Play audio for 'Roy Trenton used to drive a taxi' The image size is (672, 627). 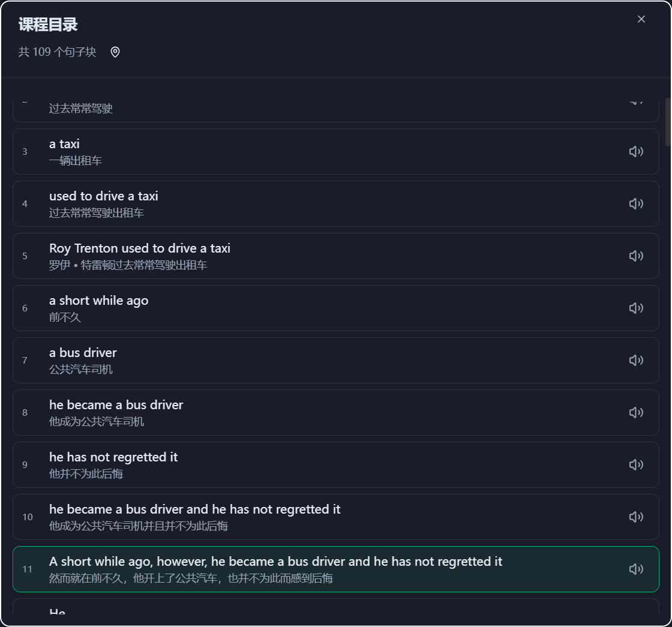click(636, 256)
